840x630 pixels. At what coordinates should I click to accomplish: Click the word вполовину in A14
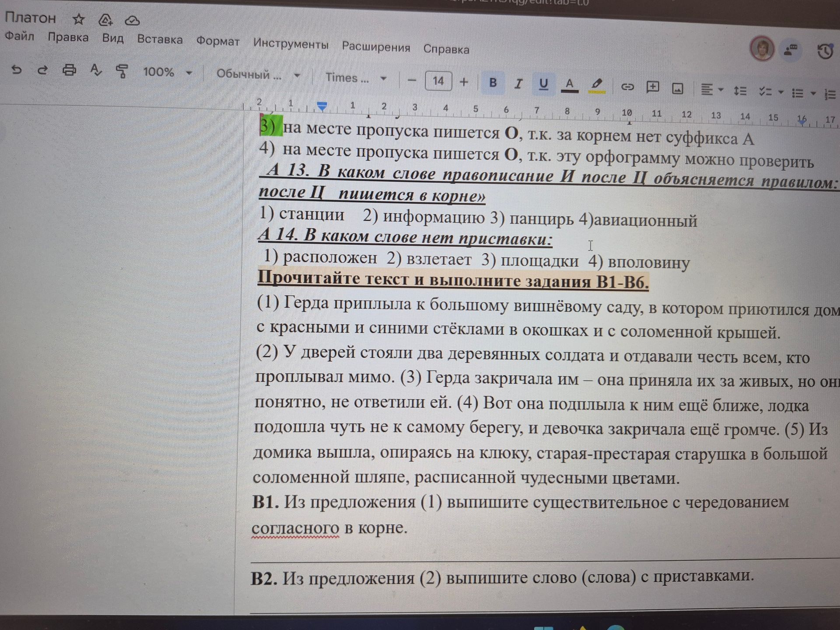[649, 262]
